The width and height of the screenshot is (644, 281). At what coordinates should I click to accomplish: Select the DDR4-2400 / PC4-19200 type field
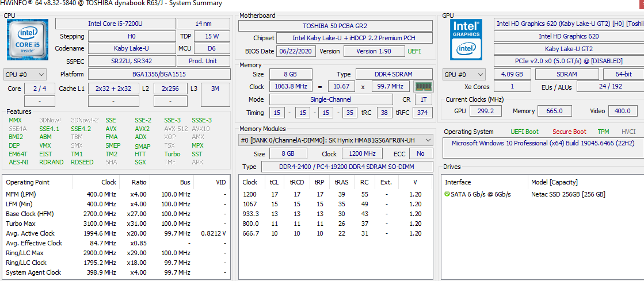(347, 167)
